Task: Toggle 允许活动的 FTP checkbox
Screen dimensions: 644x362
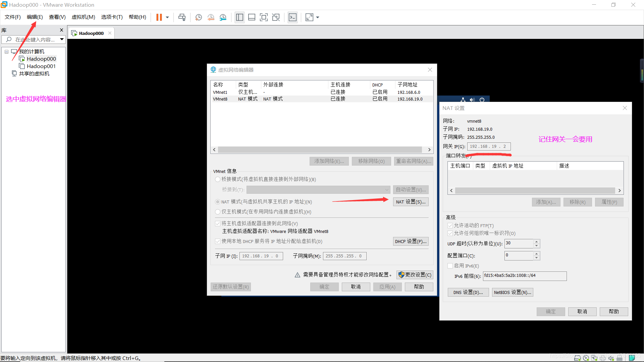Action: click(450, 226)
